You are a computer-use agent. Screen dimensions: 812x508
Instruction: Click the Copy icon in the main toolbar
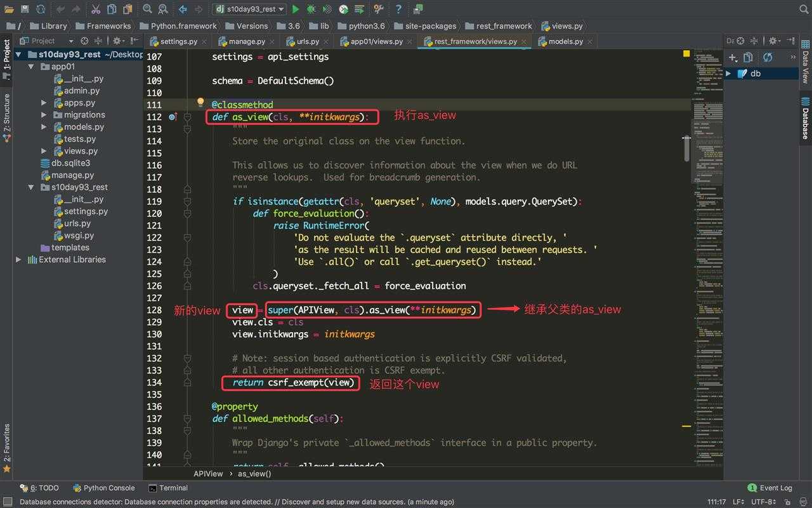click(x=112, y=9)
